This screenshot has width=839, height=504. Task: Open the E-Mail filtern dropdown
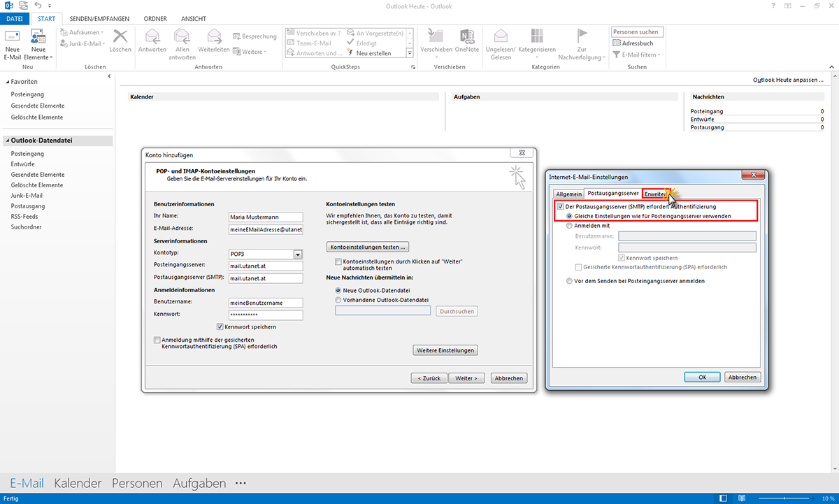coord(636,55)
